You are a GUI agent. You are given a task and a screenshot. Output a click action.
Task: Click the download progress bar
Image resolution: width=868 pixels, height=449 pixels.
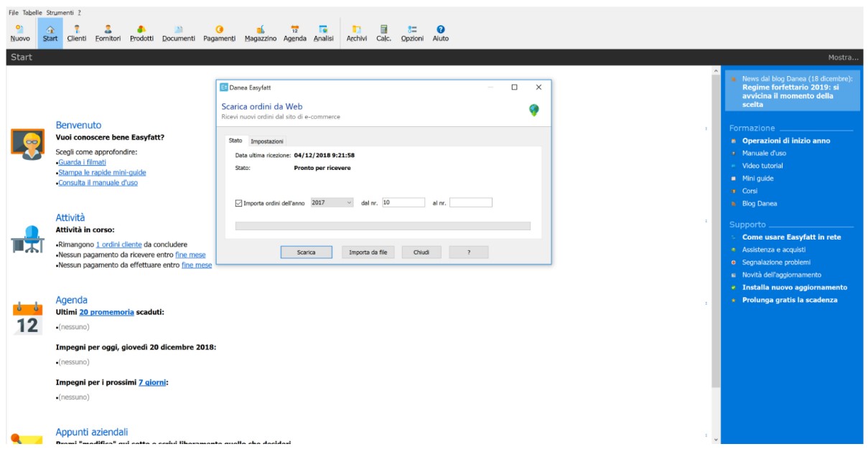383,226
